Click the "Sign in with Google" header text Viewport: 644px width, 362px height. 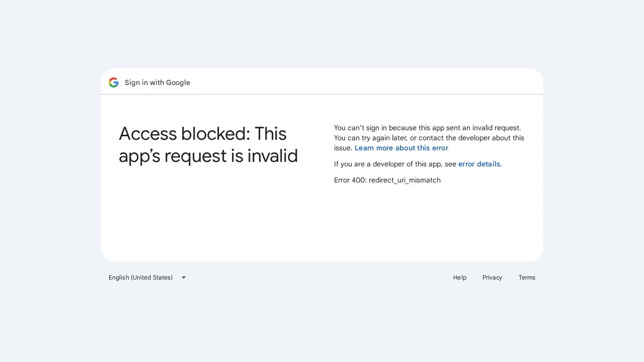(157, 82)
